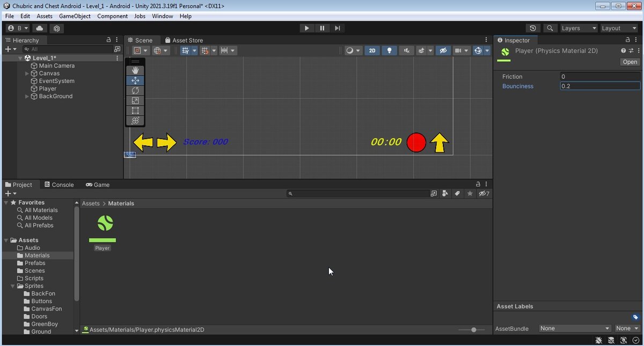Open the Component menu
644x346 pixels.
pos(112,16)
